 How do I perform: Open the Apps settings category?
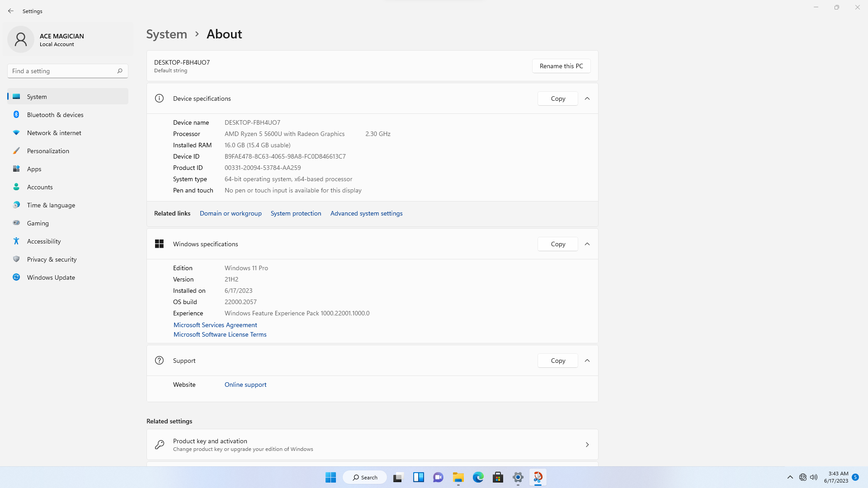(68, 169)
